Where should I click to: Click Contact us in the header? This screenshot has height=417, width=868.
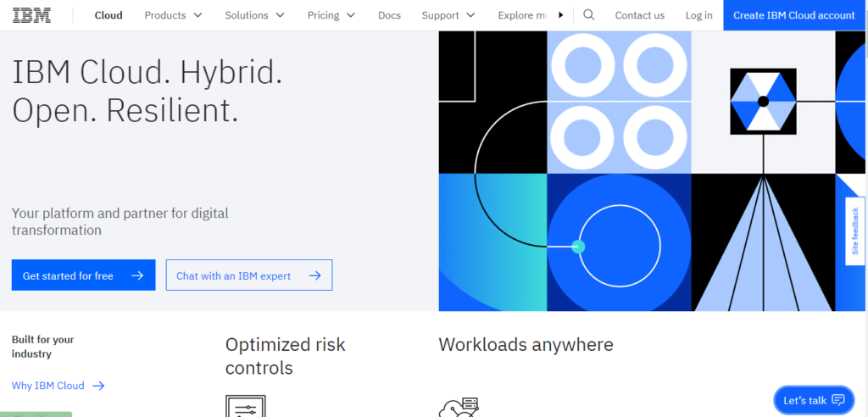tap(639, 15)
